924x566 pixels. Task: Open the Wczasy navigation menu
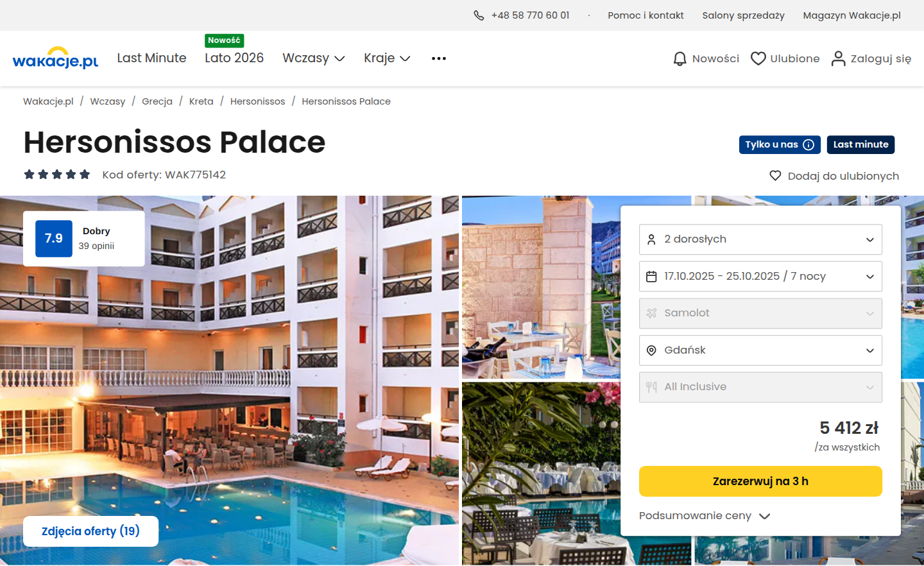pos(314,58)
